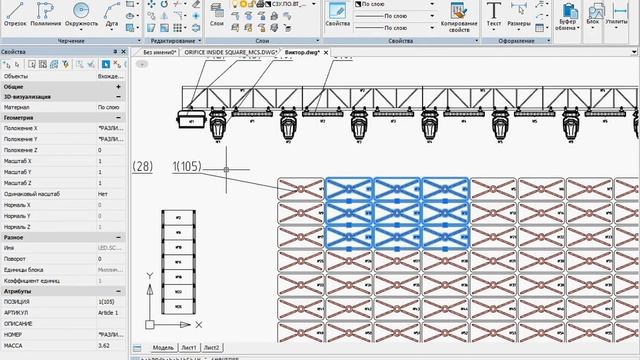Click Копирование свойств (match properties)
The width and height of the screenshot is (640, 360).
click(x=459, y=17)
